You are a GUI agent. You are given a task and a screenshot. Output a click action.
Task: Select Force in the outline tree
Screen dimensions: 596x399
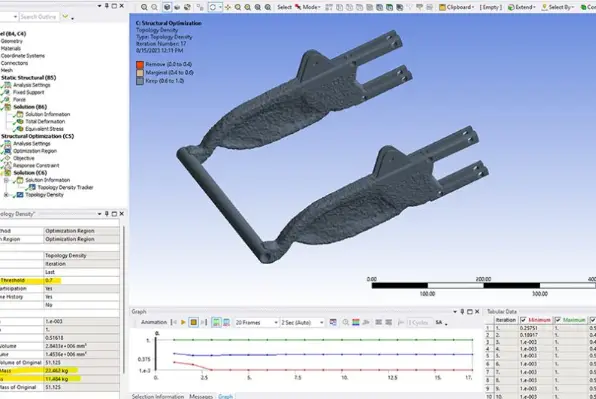19,100
